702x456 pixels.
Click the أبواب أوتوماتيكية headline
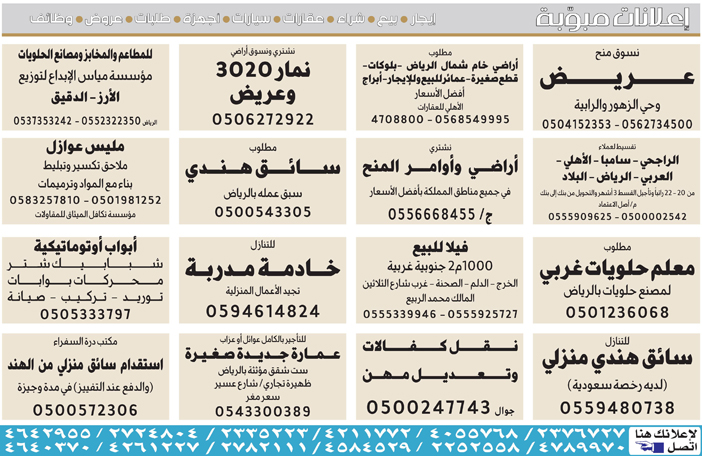pos(85,247)
